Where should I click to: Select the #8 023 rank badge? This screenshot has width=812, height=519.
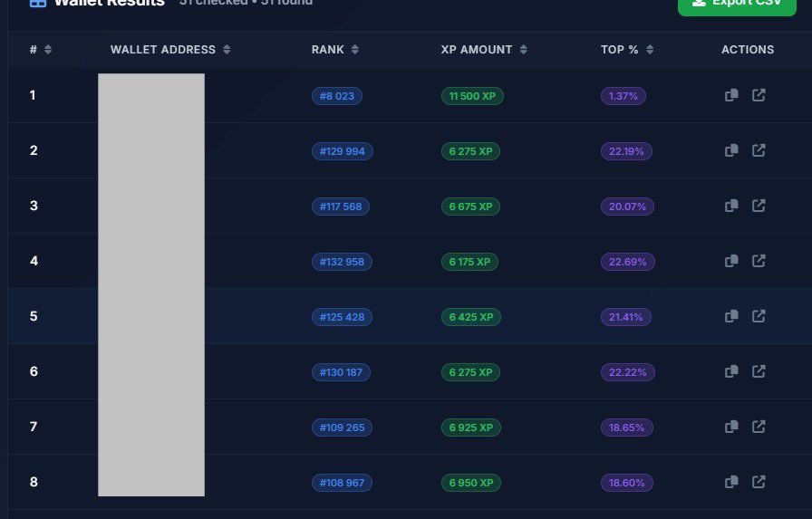pyautogui.click(x=336, y=96)
